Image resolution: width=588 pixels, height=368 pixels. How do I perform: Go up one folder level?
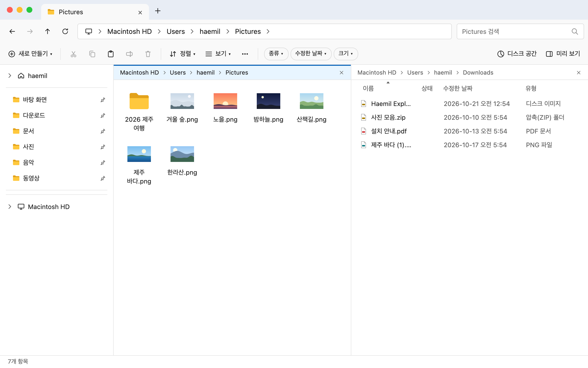[x=48, y=31]
